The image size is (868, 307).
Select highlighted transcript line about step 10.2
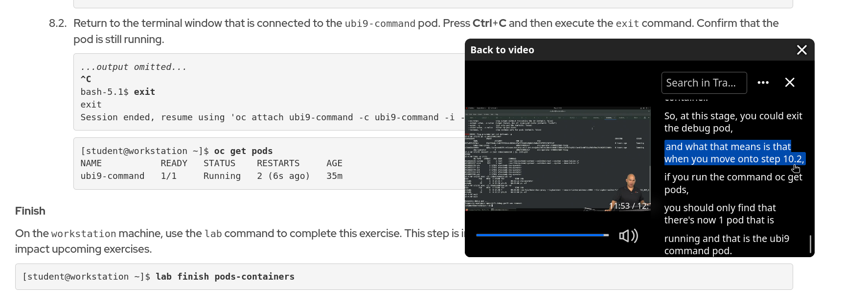tap(734, 153)
